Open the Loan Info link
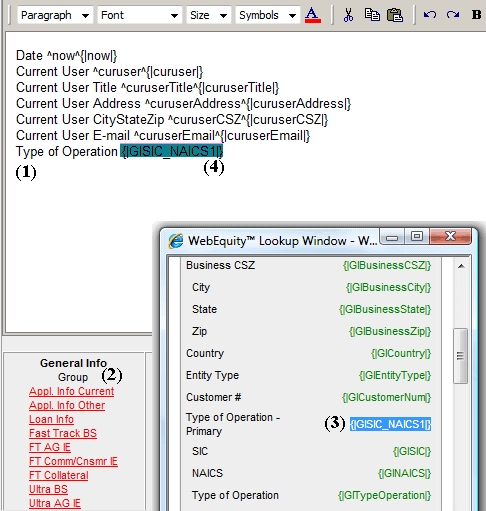This screenshot has height=511, width=486. [51, 419]
